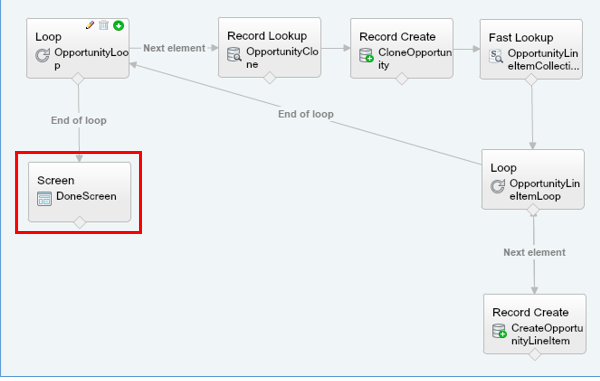The height and width of the screenshot is (381, 600).
Task: Select the Screen heading on the DoneScreen node
Action: (56, 180)
